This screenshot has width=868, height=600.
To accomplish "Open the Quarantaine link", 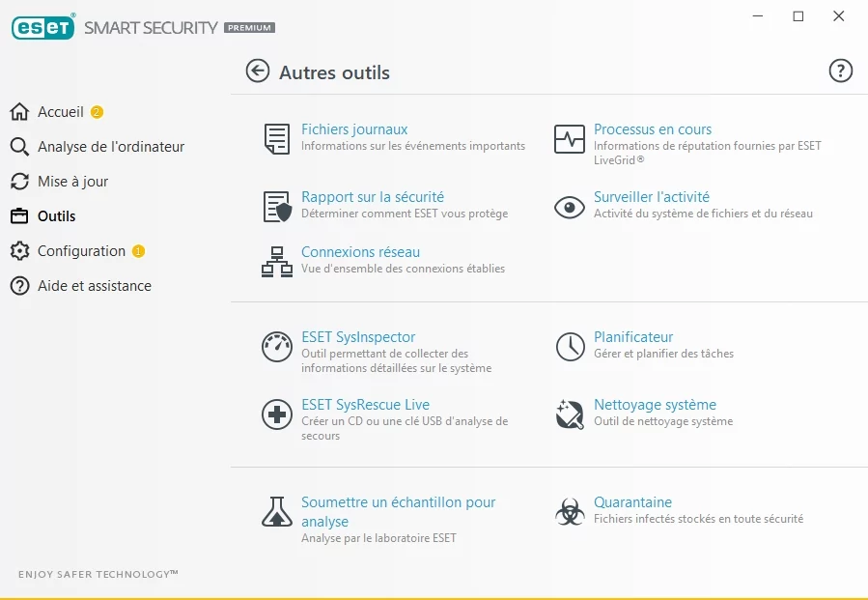I will pyautogui.click(x=632, y=502).
